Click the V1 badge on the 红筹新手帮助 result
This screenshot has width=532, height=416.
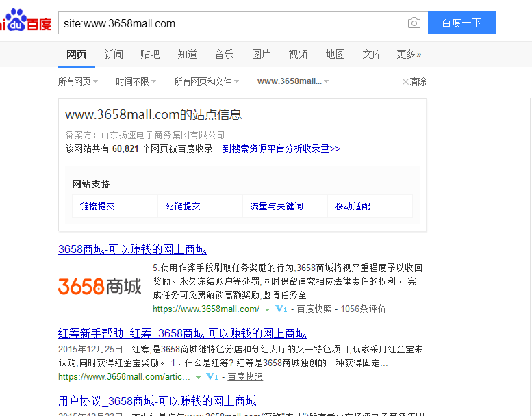(x=212, y=377)
